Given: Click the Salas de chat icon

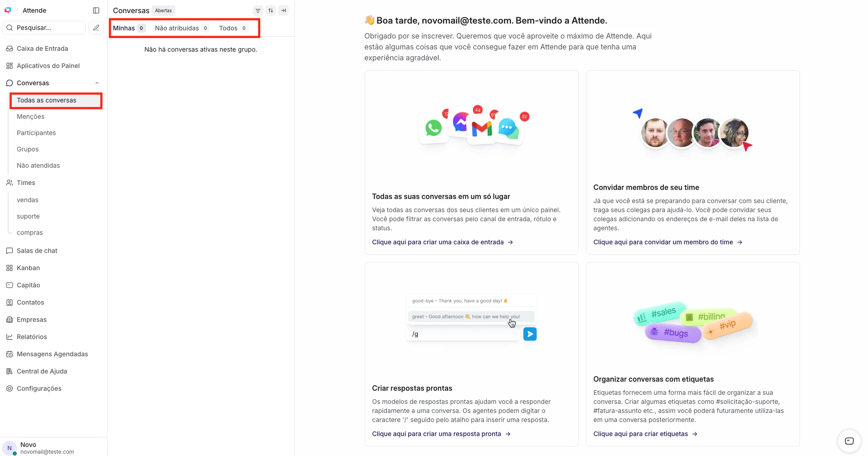Looking at the screenshot, I should click(x=10, y=251).
